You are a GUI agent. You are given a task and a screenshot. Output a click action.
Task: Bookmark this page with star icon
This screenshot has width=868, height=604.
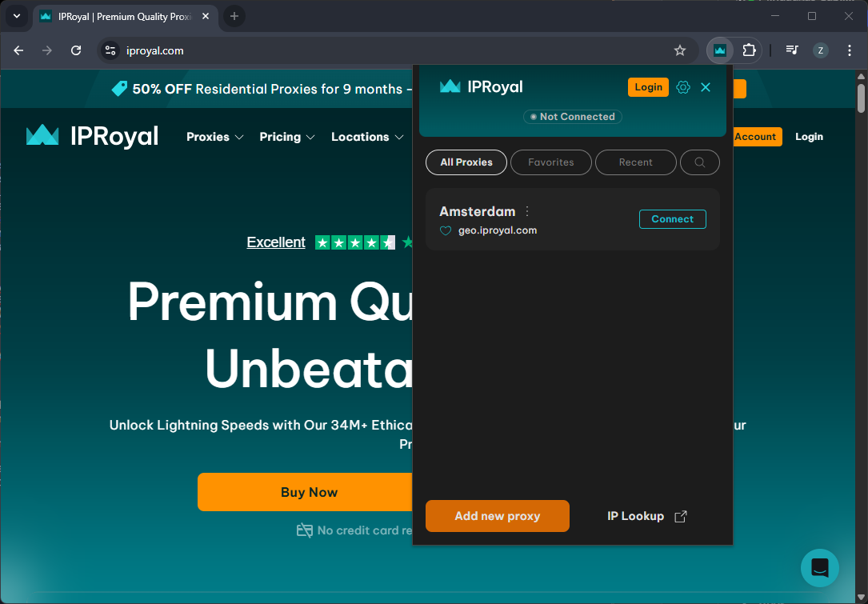coord(680,50)
